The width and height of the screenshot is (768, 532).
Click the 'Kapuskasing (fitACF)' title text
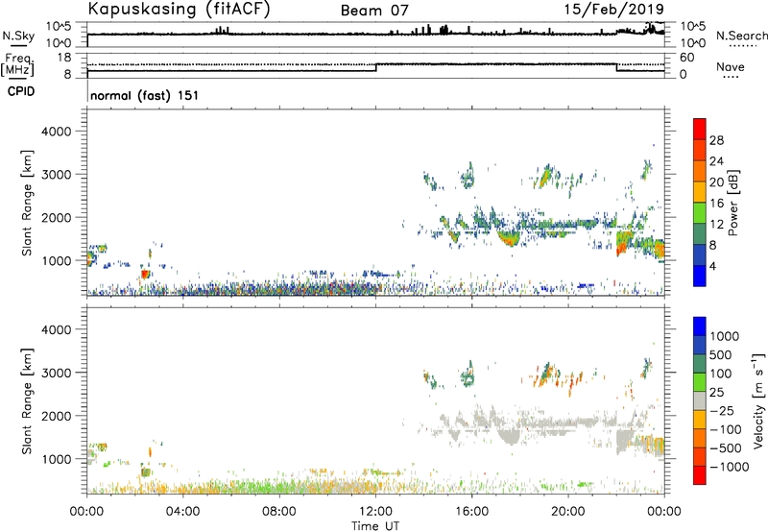click(x=179, y=9)
